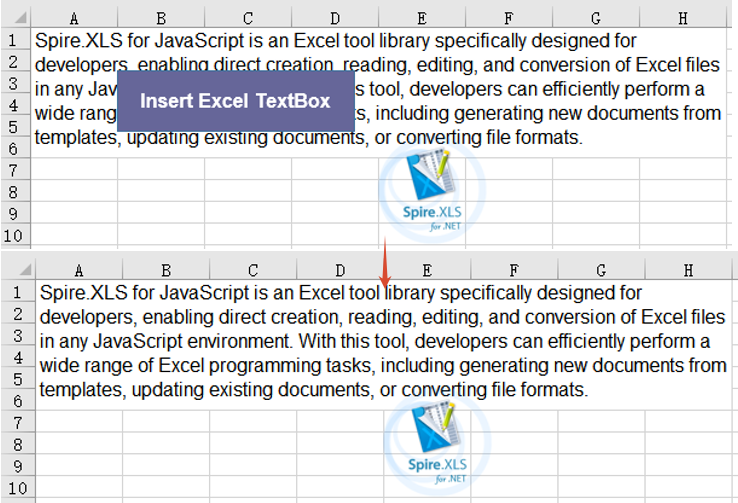Select row 8 header in lower worksheet

[18, 444]
